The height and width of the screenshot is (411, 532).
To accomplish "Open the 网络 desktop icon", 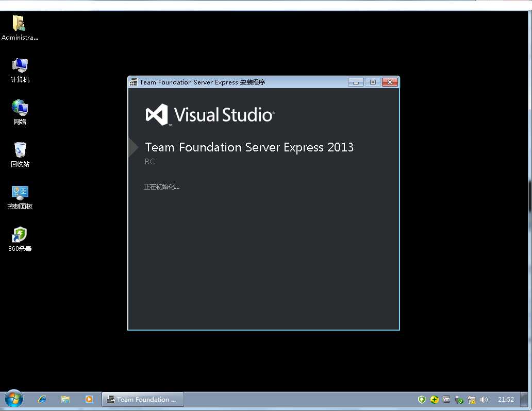I will (20, 112).
